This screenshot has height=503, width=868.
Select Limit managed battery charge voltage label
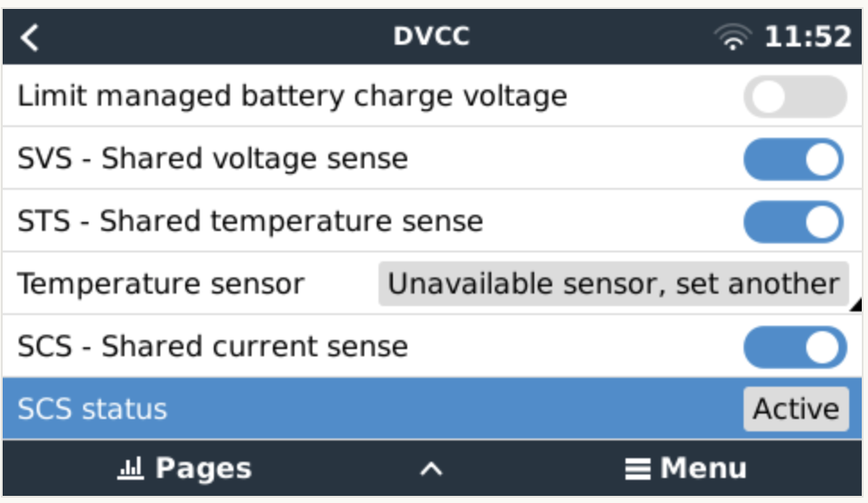pyautogui.click(x=293, y=97)
